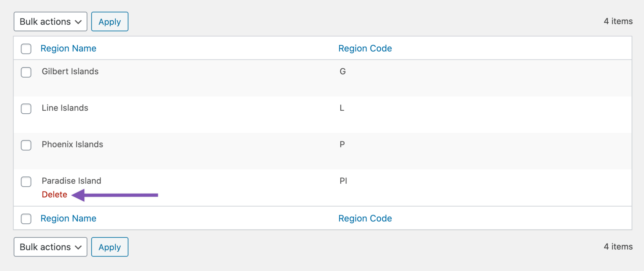Viewport: 644px width, 271px height.
Task: Check the Gilbert Islands checkbox
Action: (26, 72)
